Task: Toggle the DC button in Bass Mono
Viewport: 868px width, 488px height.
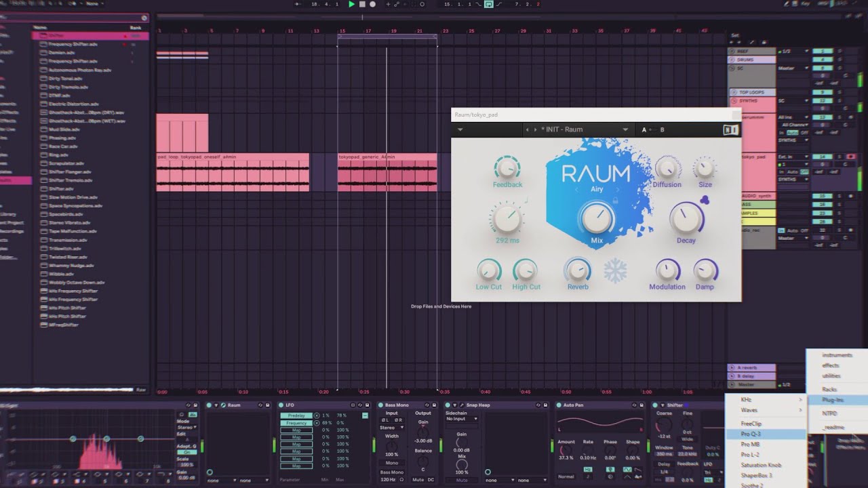Action: pyautogui.click(x=431, y=479)
